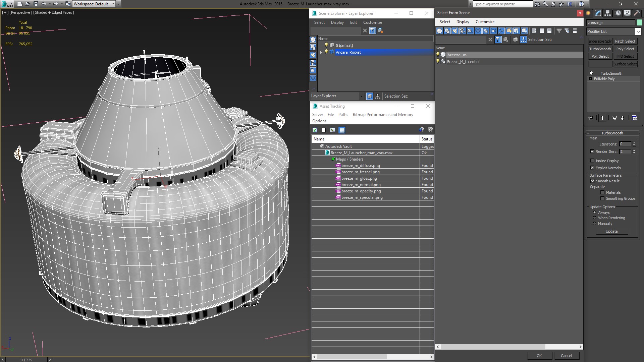644x362 pixels.
Task: Click Configure Modifier Sets icon
Action: 634,118
